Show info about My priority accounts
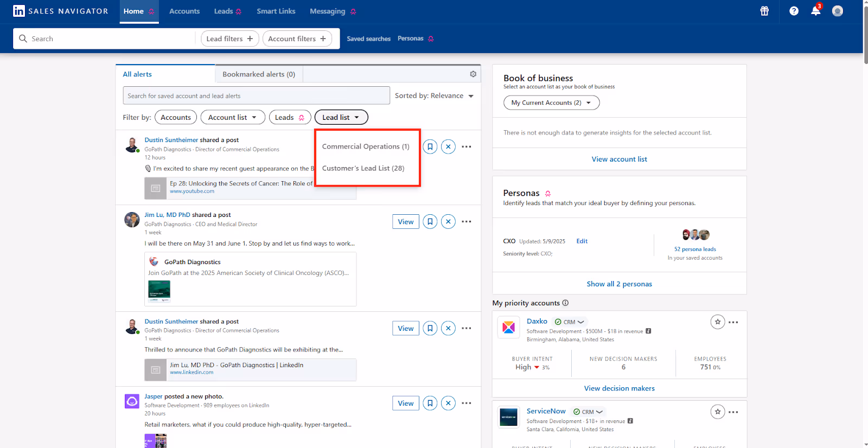This screenshot has width=868, height=448. (565, 303)
